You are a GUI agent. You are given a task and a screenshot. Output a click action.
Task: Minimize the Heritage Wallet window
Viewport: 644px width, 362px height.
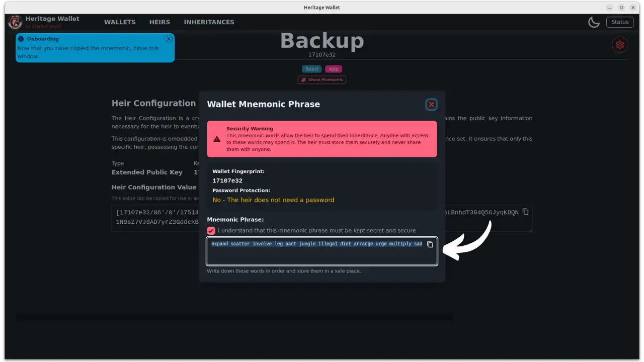610,8
